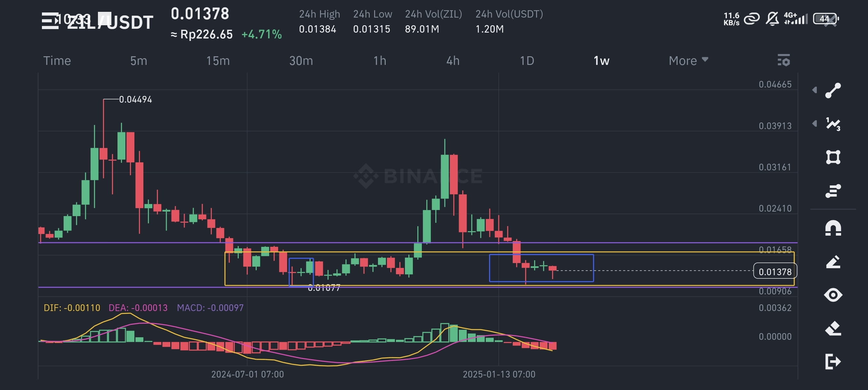Tap the 24h Low value 0.01315
Viewport: 868px width, 390px height.
[x=371, y=29]
